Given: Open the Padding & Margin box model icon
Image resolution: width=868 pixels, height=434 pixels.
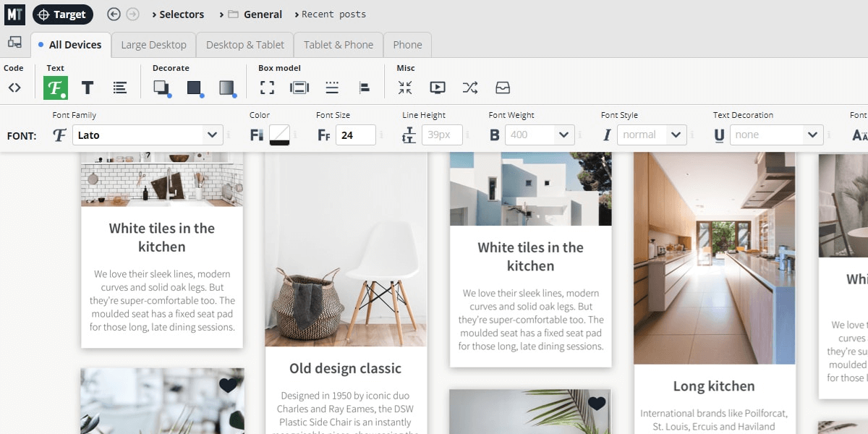Looking at the screenshot, I should (x=299, y=88).
